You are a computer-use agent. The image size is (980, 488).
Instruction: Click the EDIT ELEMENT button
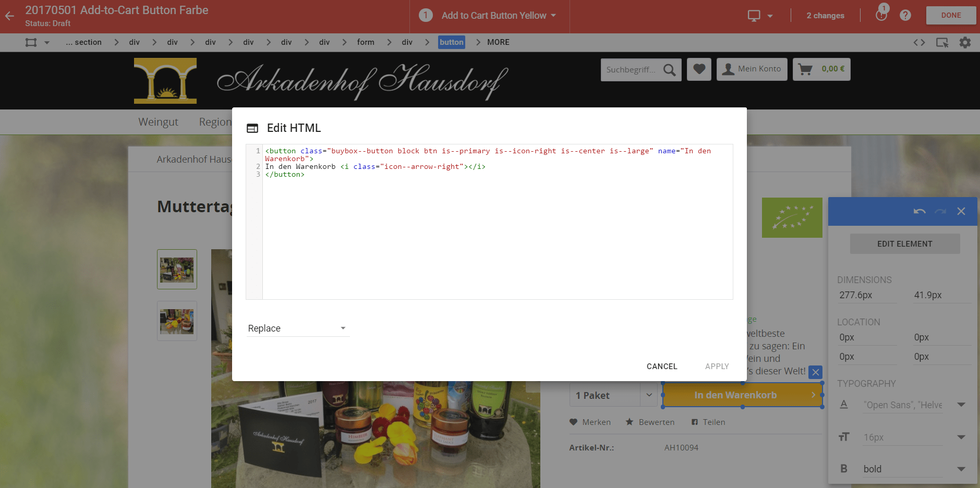[x=904, y=244]
